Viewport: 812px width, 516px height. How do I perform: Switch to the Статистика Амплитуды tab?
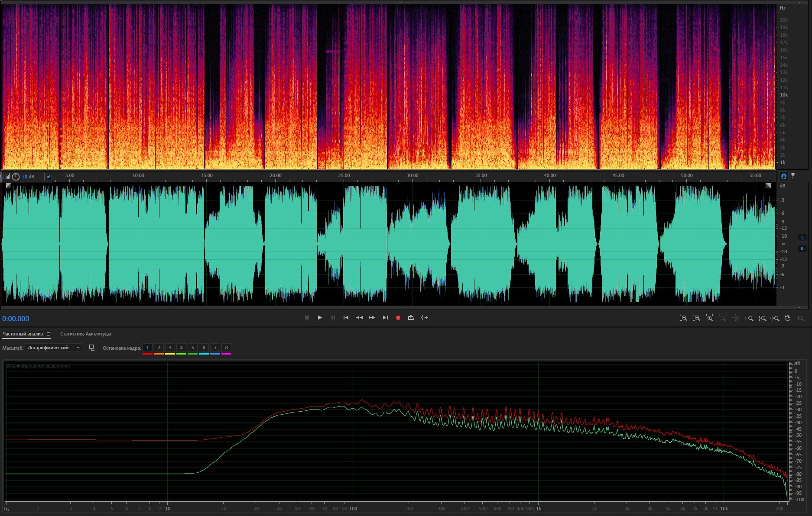pos(85,334)
